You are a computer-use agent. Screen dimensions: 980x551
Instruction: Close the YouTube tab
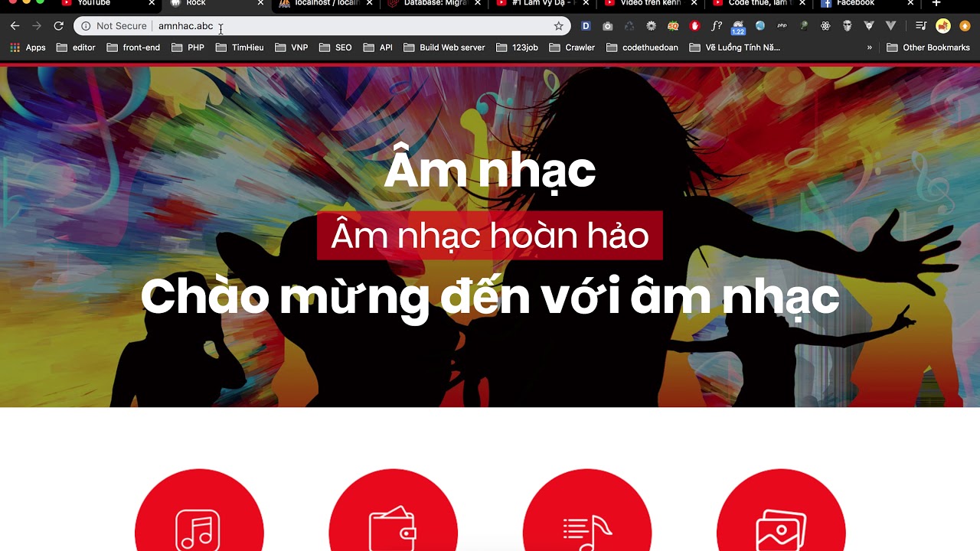pyautogui.click(x=152, y=4)
